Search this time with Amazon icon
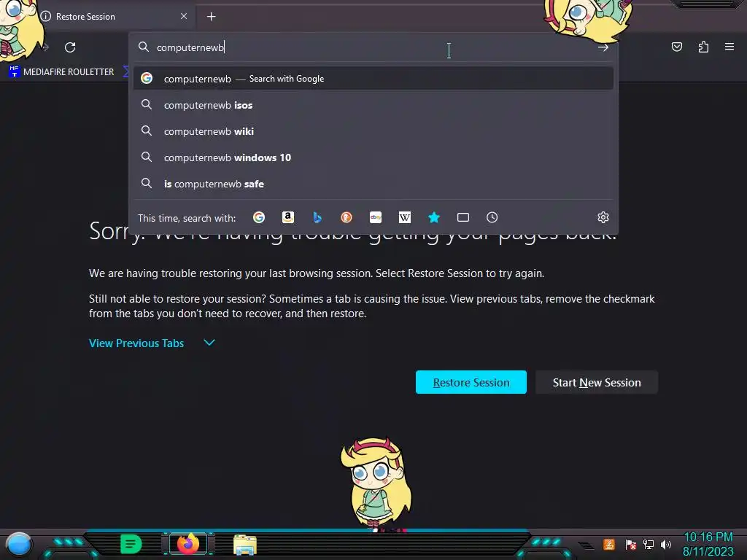Image resolution: width=747 pixels, height=560 pixels. pyautogui.click(x=287, y=217)
